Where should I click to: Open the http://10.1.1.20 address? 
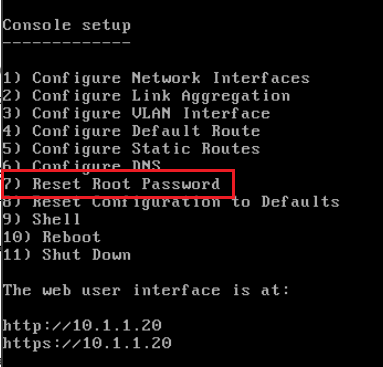pyautogui.click(x=82, y=325)
